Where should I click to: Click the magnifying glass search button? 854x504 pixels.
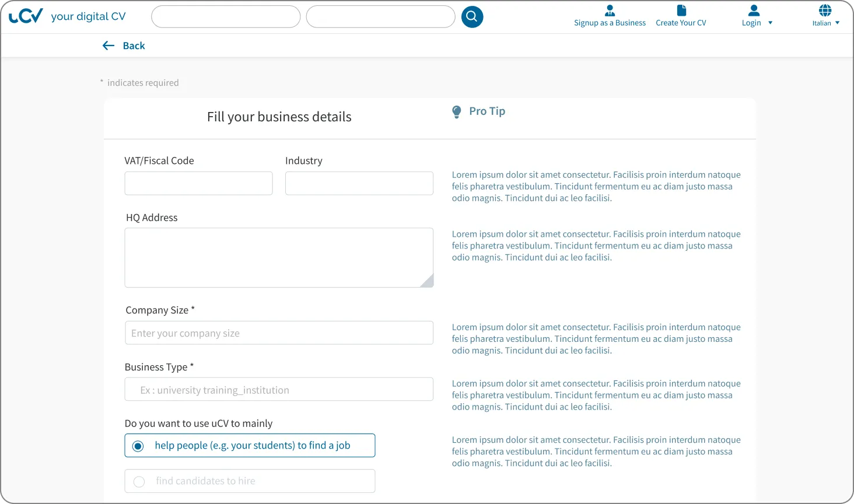click(x=472, y=17)
